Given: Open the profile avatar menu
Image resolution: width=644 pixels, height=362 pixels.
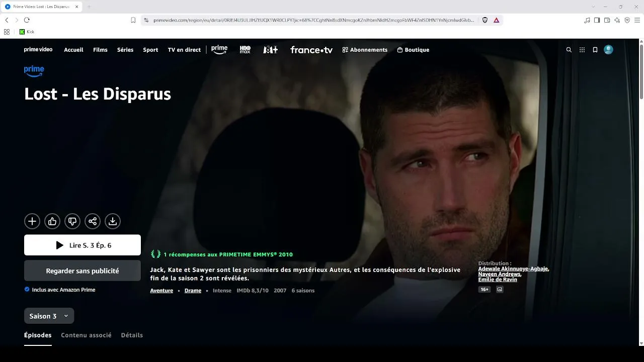Looking at the screenshot, I should tap(608, 50).
